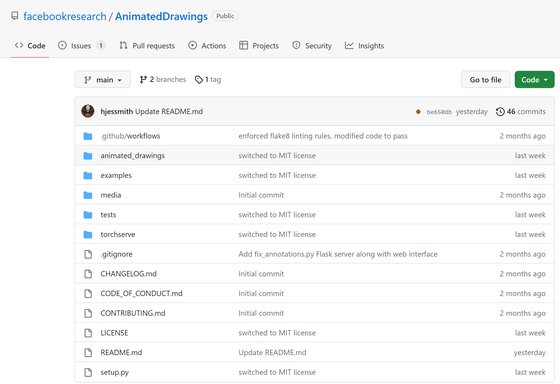Image resolution: width=560 pixels, height=384 pixels.
Task: Open the latest Update README.md commit message
Action: click(x=169, y=111)
